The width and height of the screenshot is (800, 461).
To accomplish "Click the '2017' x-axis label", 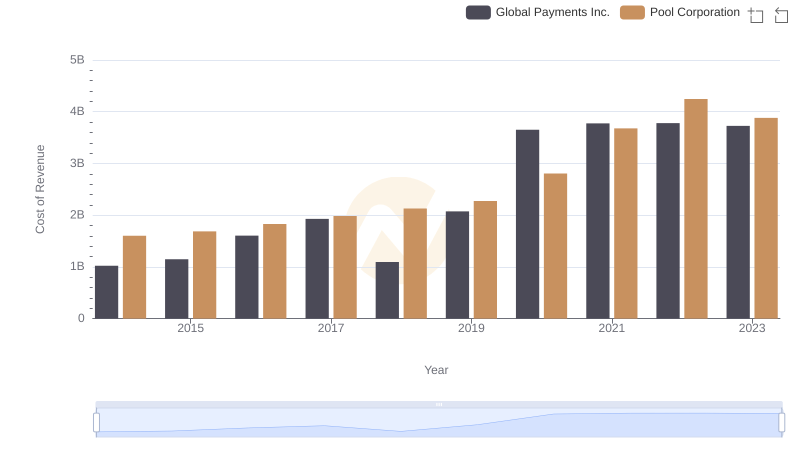I will [331, 328].
